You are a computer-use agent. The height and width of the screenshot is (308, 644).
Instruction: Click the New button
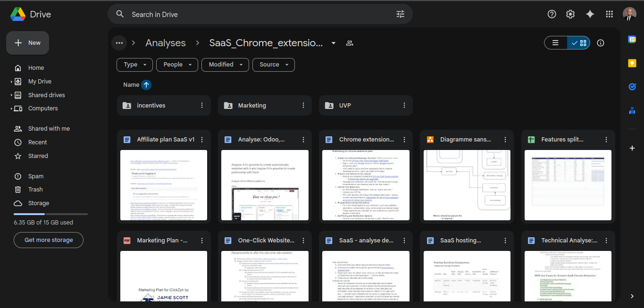(x=27, y=43)
